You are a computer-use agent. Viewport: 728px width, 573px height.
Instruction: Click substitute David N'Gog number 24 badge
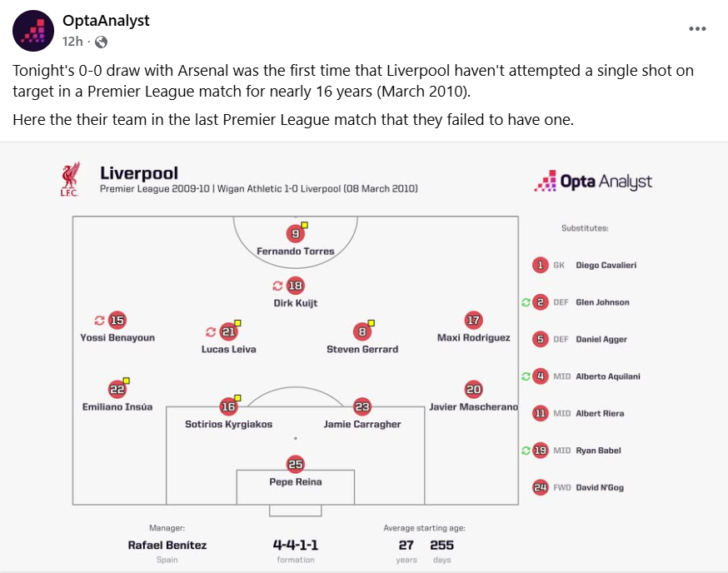[541, 487]
